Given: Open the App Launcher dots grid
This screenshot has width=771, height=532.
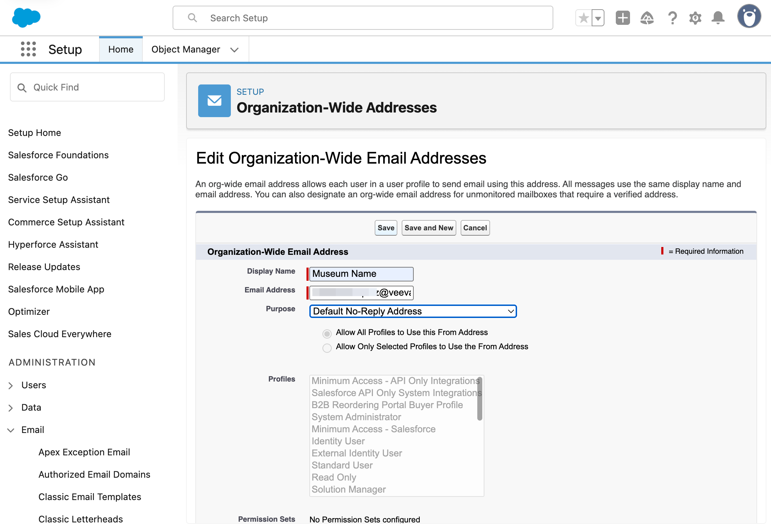Looking at the screenshot, I should point(28,49).
